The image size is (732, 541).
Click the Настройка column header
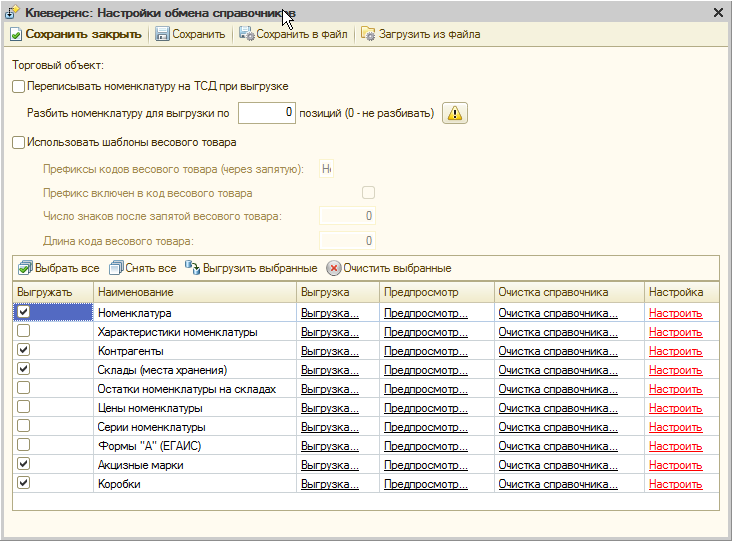tap(682, 292)
